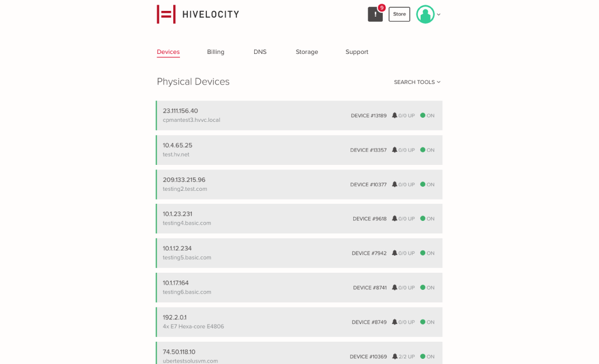Click the bell icon for device #13357
This screenshot has height=364, width=599.
coord(394,150)
